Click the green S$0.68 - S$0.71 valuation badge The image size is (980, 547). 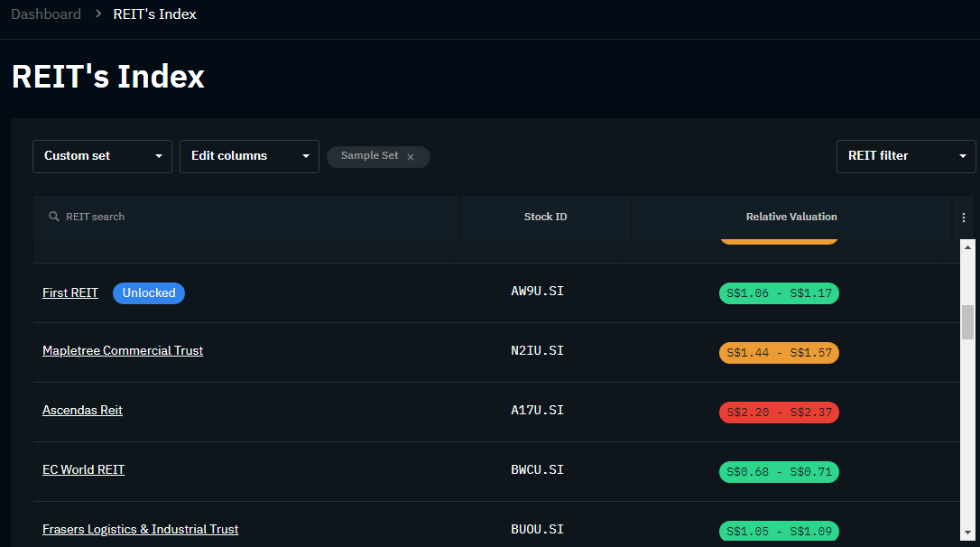[779, 472]
